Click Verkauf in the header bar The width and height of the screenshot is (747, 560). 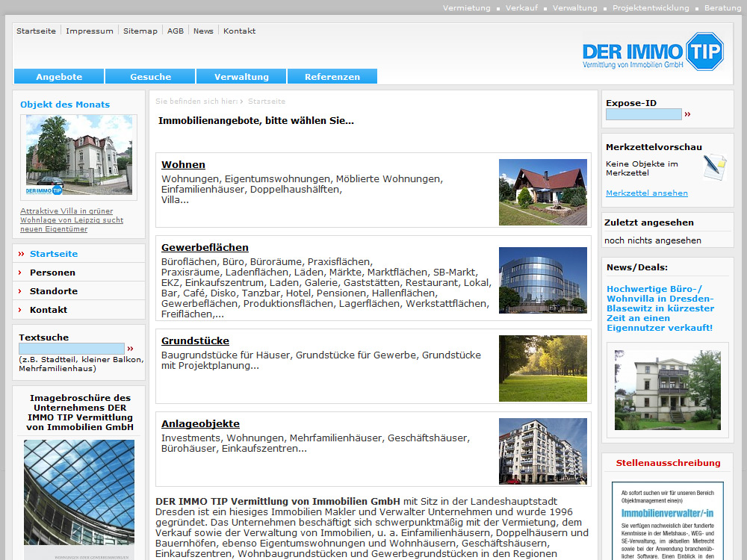click(x=521, y=8)
